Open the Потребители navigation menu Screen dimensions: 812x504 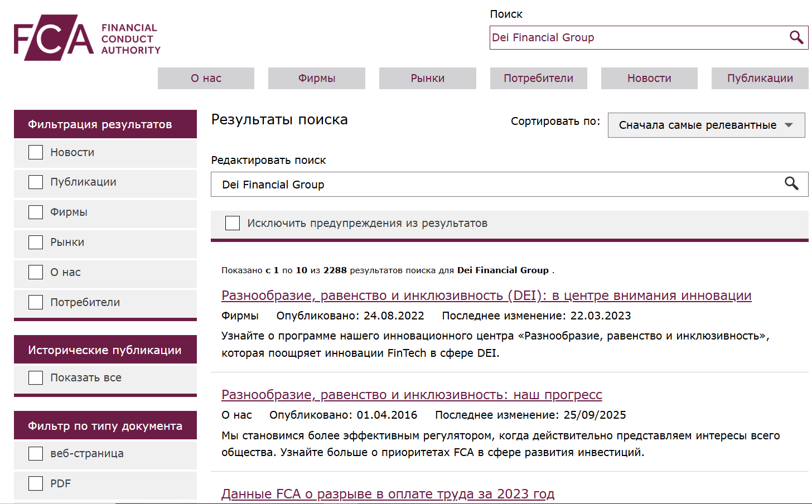coord(538,78)
